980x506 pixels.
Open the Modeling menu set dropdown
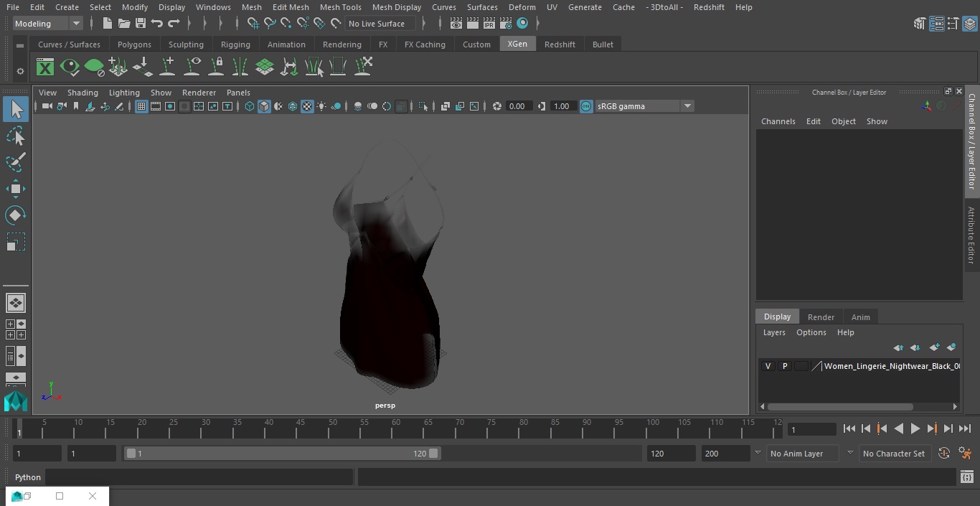(48, 24)
